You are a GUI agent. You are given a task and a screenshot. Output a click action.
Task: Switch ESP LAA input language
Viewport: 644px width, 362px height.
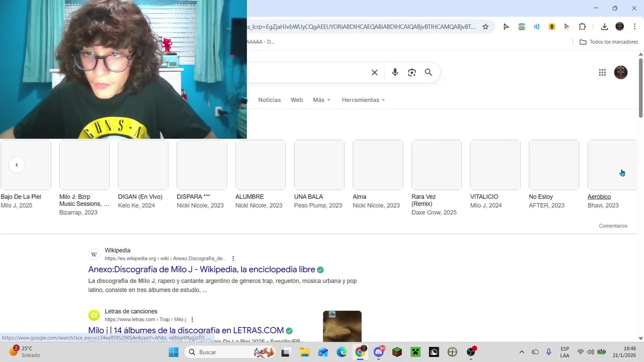(x=565, y=352)
